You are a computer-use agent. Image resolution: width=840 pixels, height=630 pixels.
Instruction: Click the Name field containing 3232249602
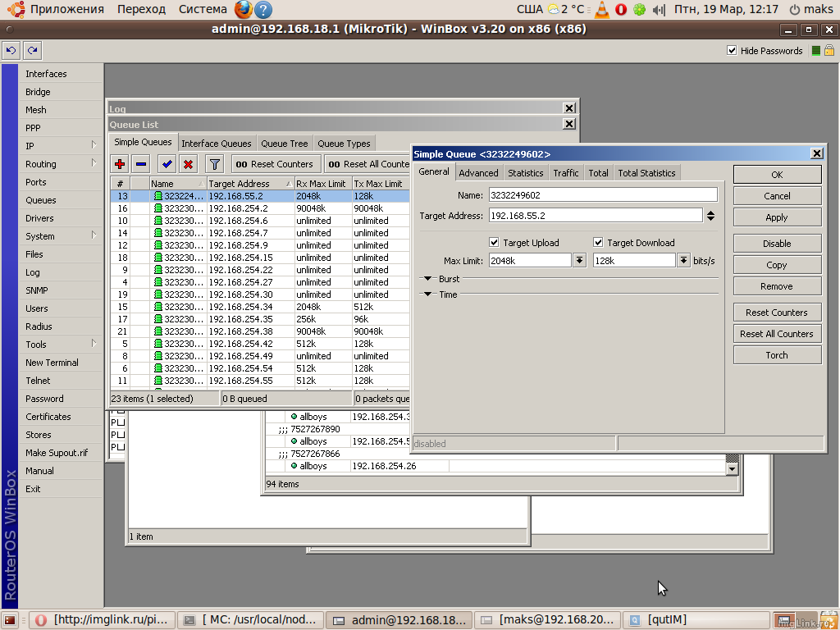[603, 195]
